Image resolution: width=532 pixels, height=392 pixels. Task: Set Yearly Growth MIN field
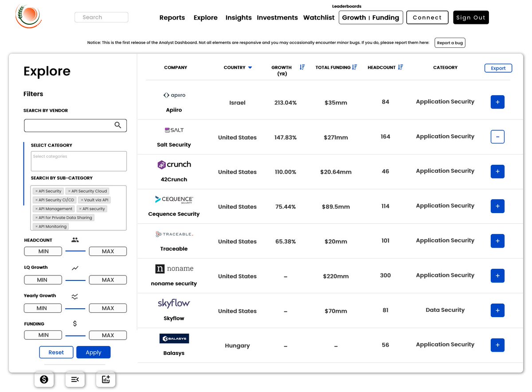pyautogui.click(x=43, y=308)
